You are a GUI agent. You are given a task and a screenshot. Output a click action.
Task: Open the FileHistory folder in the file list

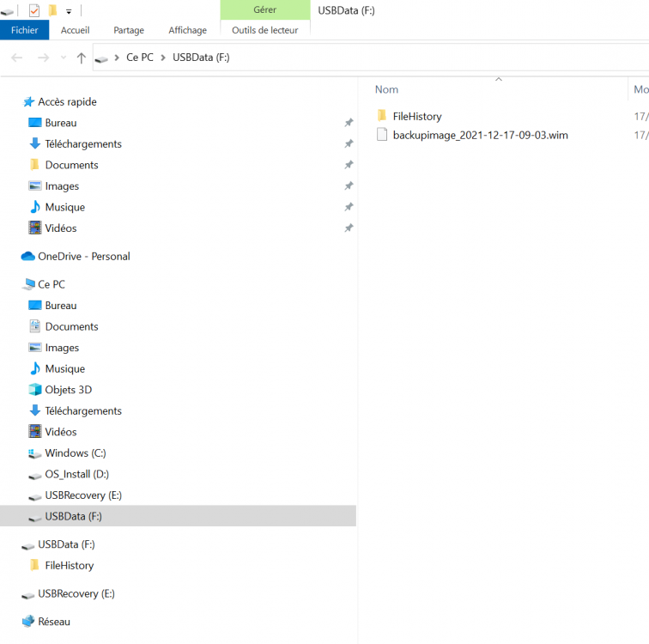pyautogui.click(x=416, y=116)
